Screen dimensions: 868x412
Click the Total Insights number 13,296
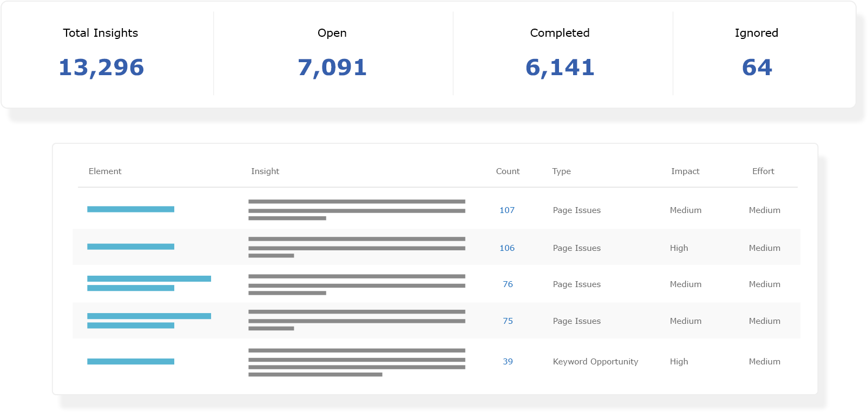101,68
